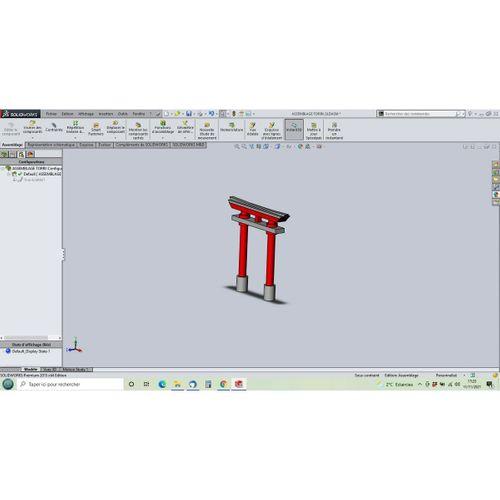Click the Undo icon in quick toolbar

coord(211,114)
